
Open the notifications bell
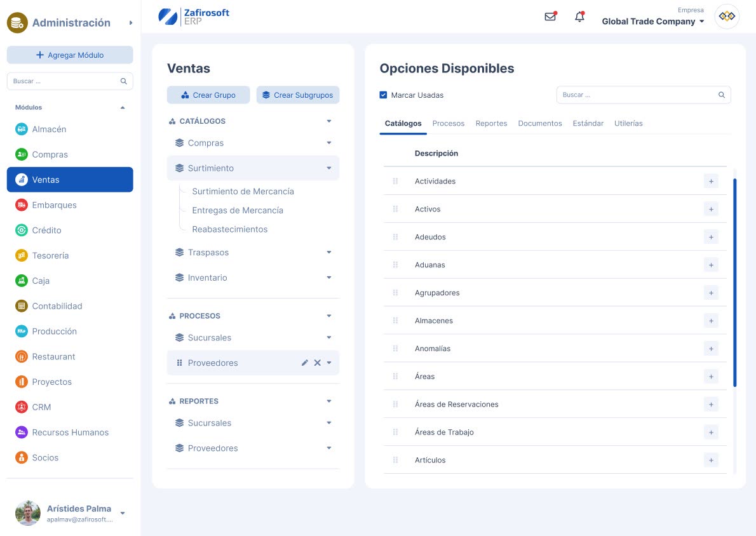click(579, 17)
